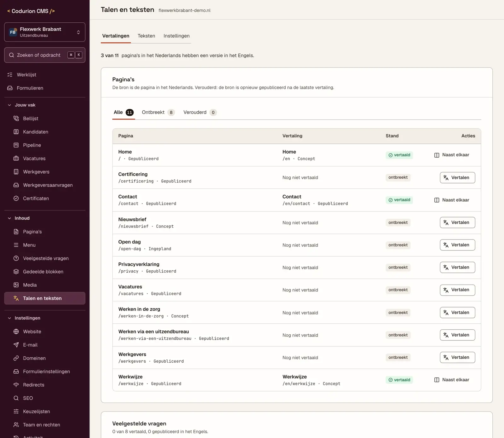Open the Pagina's document icon
Viewport: 504px width, 438px height.
(16, 232)
